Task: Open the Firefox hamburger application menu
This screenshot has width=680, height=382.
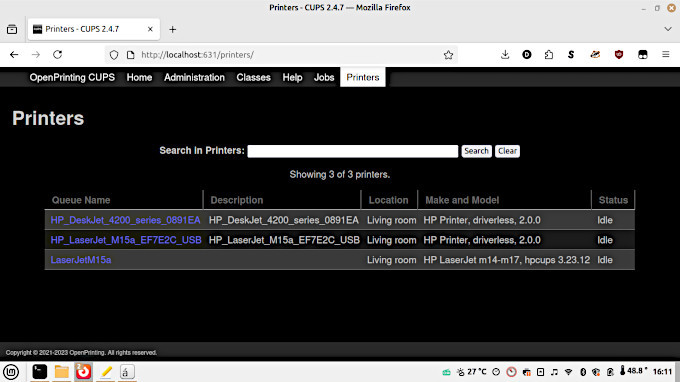Action: click(666, 55)
